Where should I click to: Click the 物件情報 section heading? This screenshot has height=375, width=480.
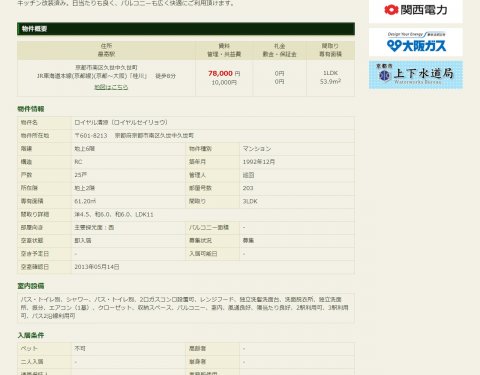(x=31, y=109)
